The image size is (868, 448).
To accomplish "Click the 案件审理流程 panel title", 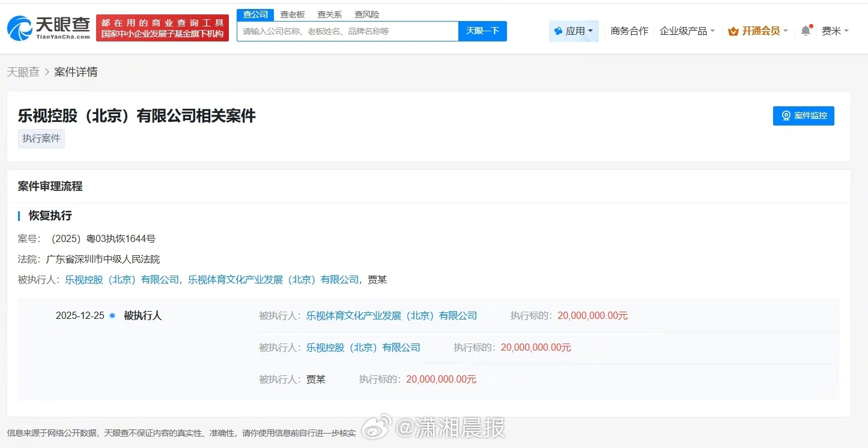I will [50, 187].
